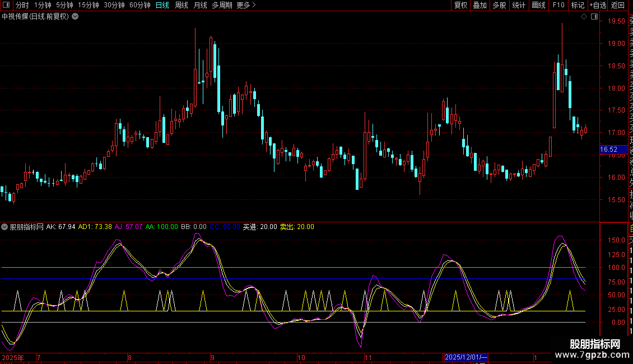The height and width of the screenshot is (364, 633).
Task: Toggle the left sidebar panel icon
Action: pos(5,5)
